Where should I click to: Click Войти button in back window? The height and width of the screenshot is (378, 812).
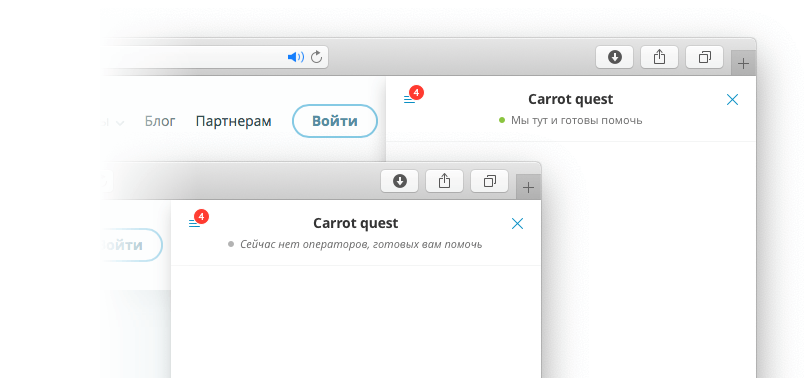point(335,121)
